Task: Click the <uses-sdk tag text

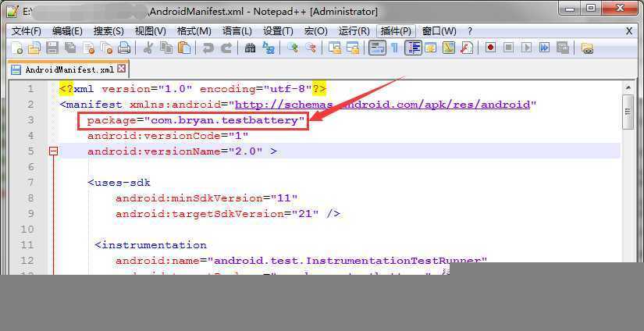Action: [x=119, y=183]
